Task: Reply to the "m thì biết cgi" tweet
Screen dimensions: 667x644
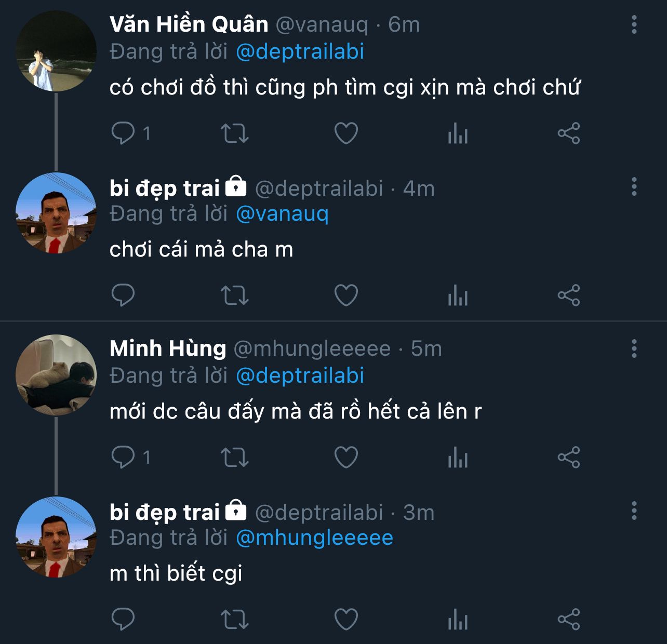Action: [x=123, y=619]
